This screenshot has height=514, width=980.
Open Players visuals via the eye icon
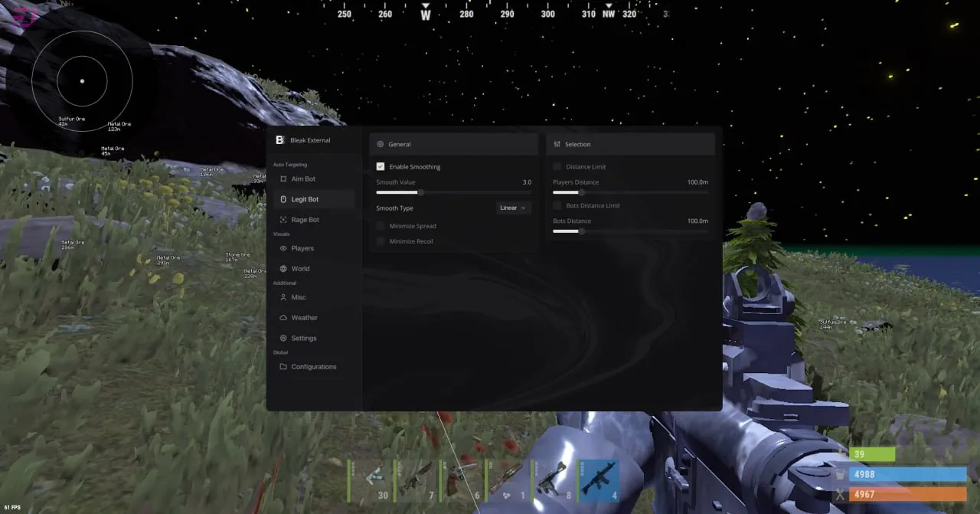coord(283,248)
